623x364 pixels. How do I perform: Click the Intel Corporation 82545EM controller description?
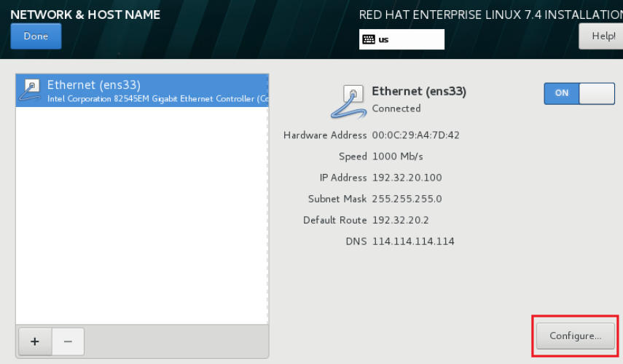click(x=157, y=99)
